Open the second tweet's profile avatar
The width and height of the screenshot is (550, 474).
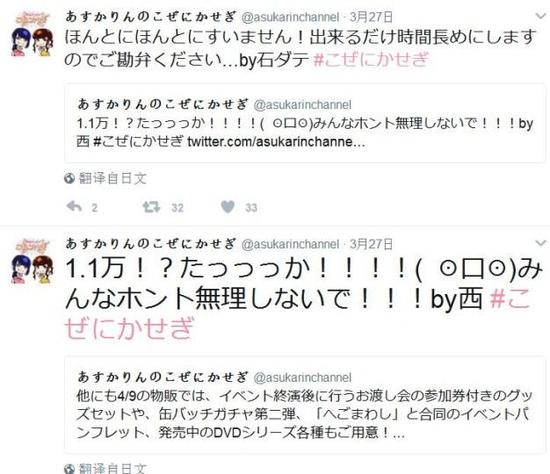(32, 261)
